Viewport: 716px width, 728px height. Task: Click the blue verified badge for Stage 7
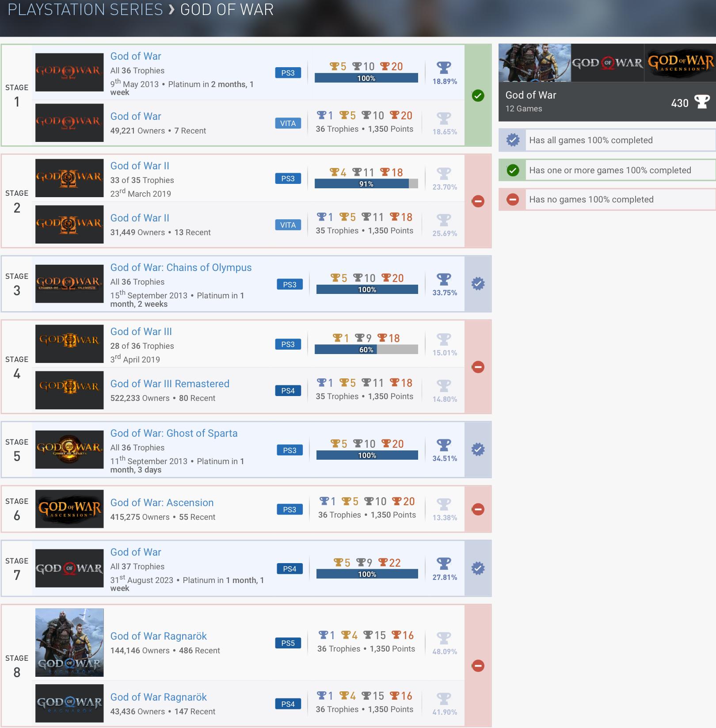[478, 568]
